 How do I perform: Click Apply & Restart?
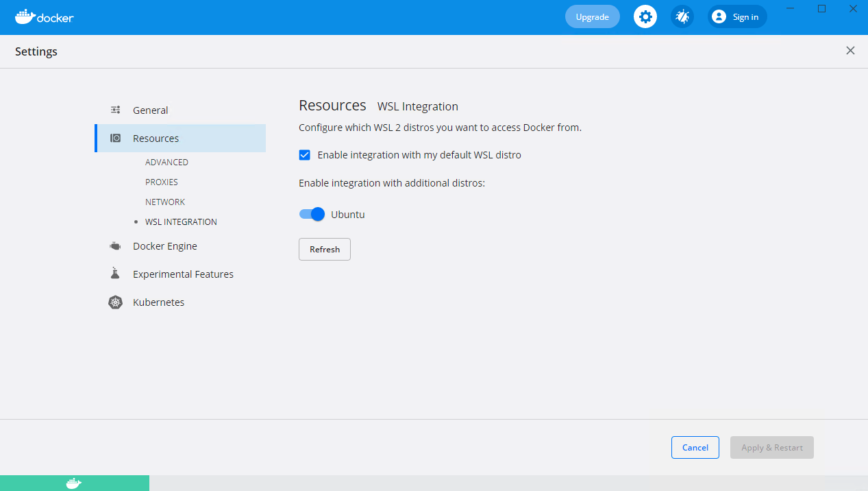pyautogui.click(x=771, y=447)
